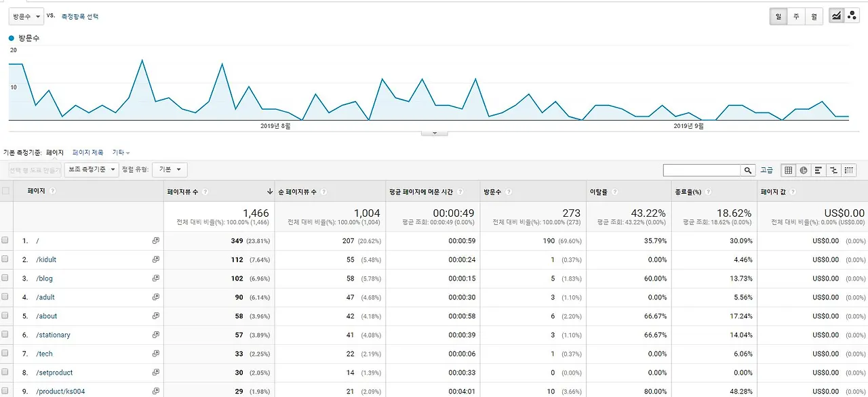This screenshot has width=868, height=397.
Task: Open /tech page external link icon
Action: 155,354
